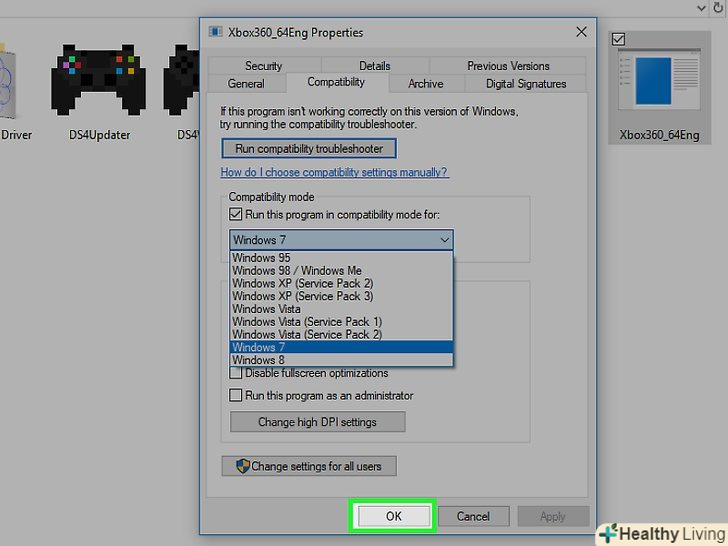Screen dimensions: 728x546
Task: Open 'How do I choose compatibility settings manually?' link
Action: point(334,172)
